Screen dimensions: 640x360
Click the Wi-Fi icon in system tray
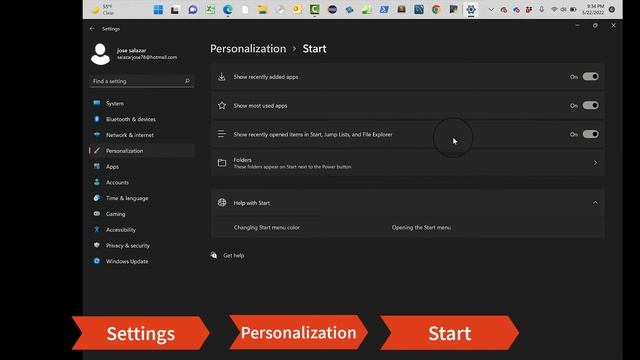tap(554, 9)
